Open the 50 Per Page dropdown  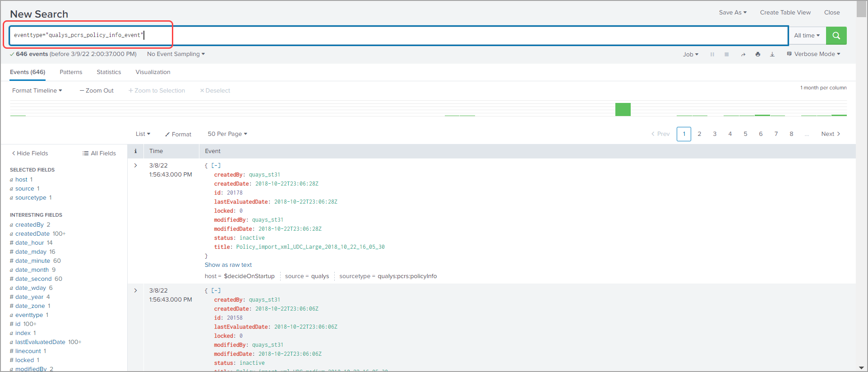tap(227, 134)
